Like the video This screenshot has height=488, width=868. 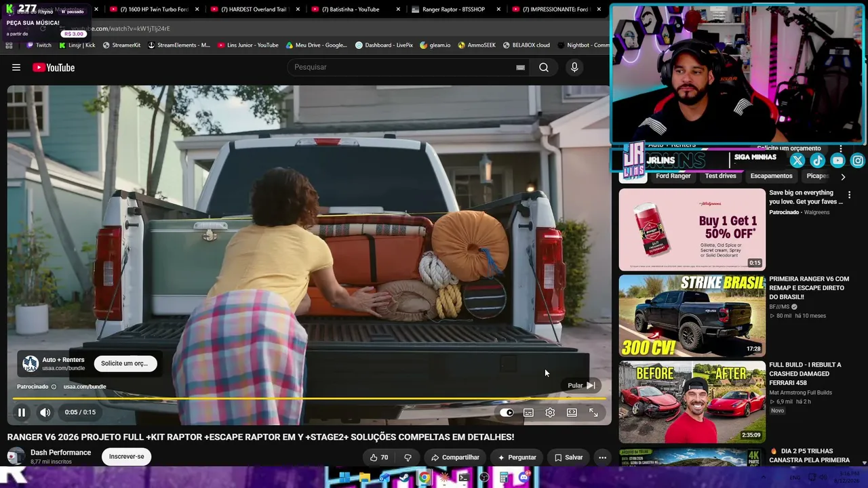(x=379, y=457)
